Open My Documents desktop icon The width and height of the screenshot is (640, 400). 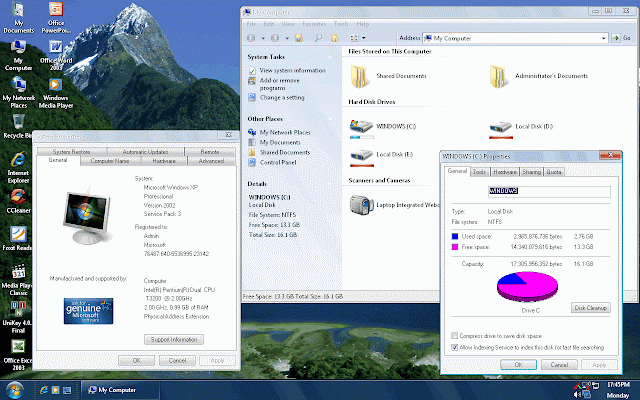click(18, 18)
